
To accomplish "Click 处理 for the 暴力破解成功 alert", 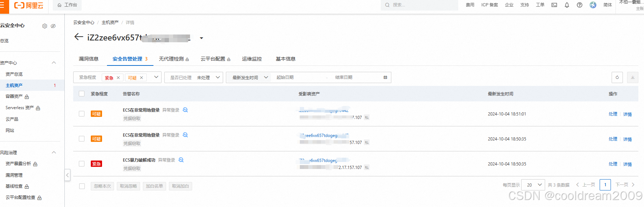I will (x=613, y=164).
